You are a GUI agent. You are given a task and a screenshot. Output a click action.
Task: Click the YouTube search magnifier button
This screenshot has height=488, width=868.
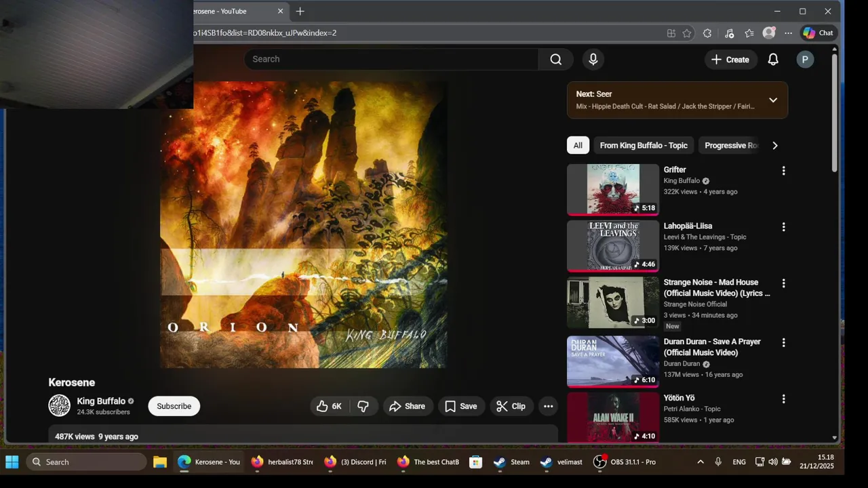pyautogui.click(x=556, y=60)
